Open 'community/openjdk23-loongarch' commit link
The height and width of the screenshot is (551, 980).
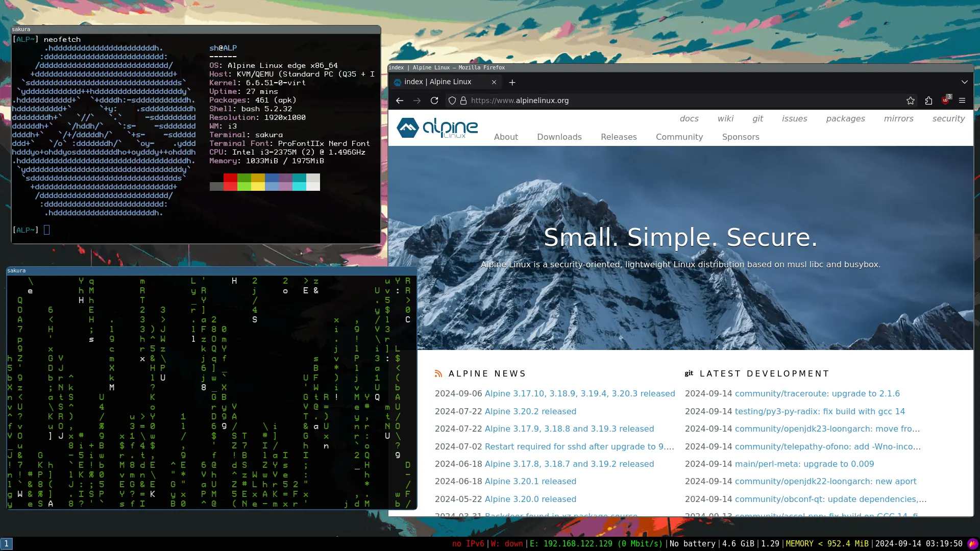827,429
